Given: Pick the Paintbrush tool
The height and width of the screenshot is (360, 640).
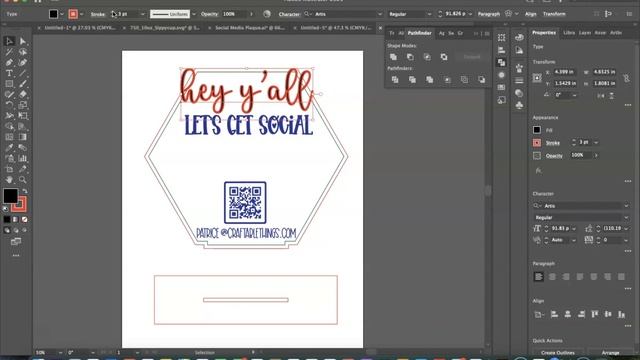Looking at the screenshot, I should click(23, 84).
